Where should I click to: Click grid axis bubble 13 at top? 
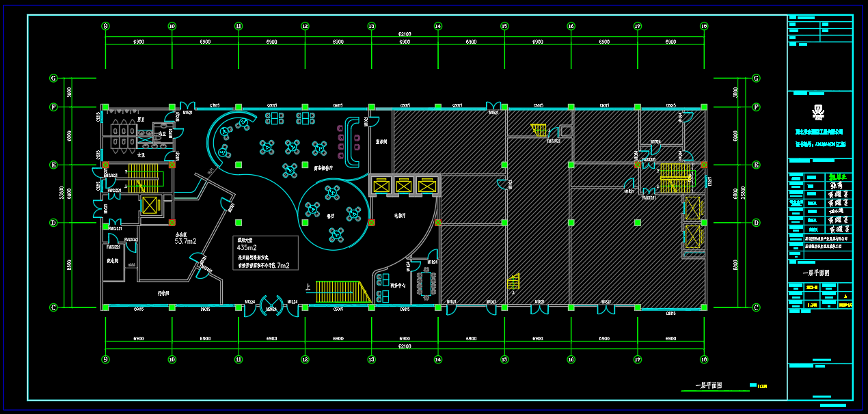371,26
